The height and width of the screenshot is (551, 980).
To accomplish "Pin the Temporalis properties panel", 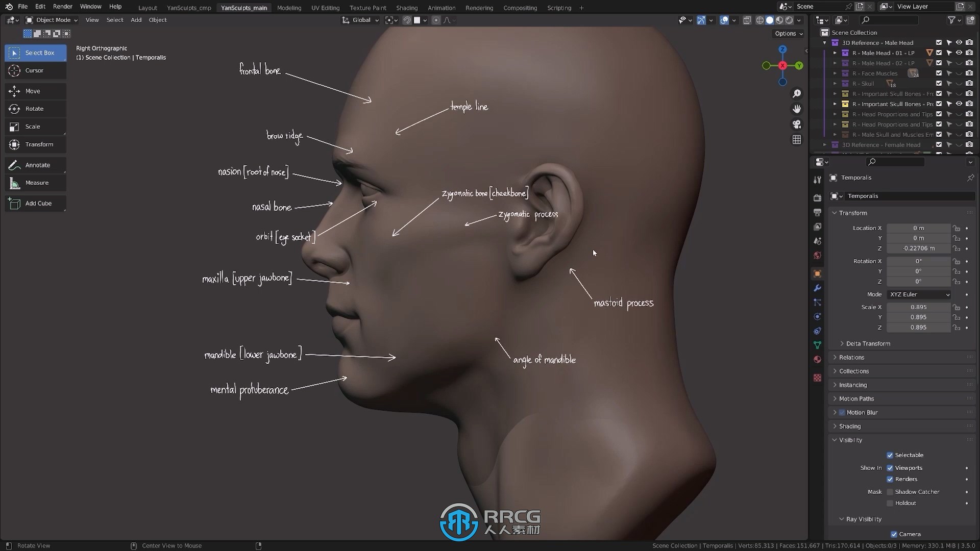I will tap(970, 178).
